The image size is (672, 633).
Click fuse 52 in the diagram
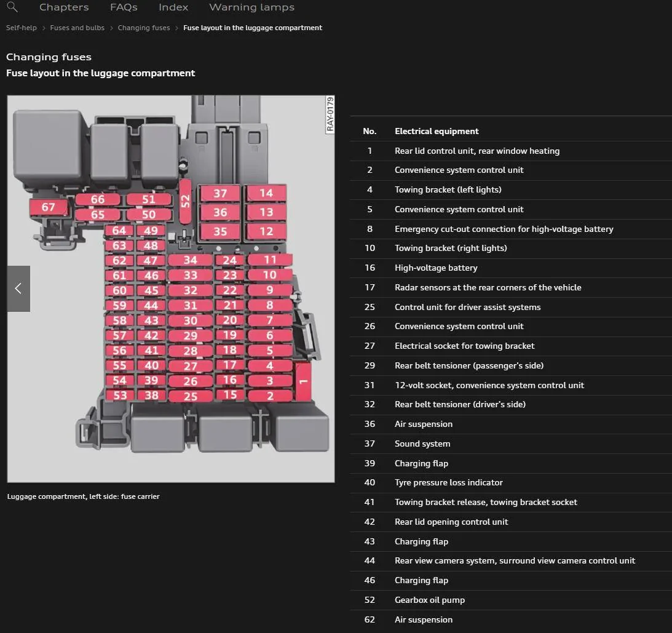point(186,201)
